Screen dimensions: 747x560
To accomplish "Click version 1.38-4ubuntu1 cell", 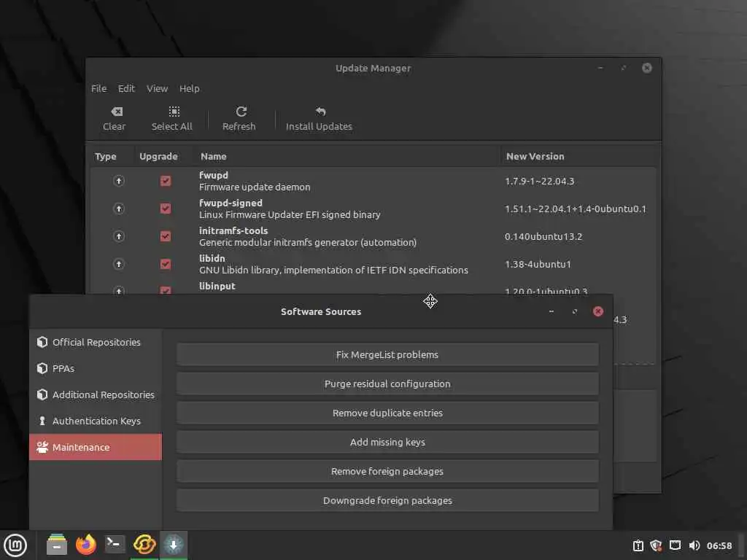I will coord(538,264).
